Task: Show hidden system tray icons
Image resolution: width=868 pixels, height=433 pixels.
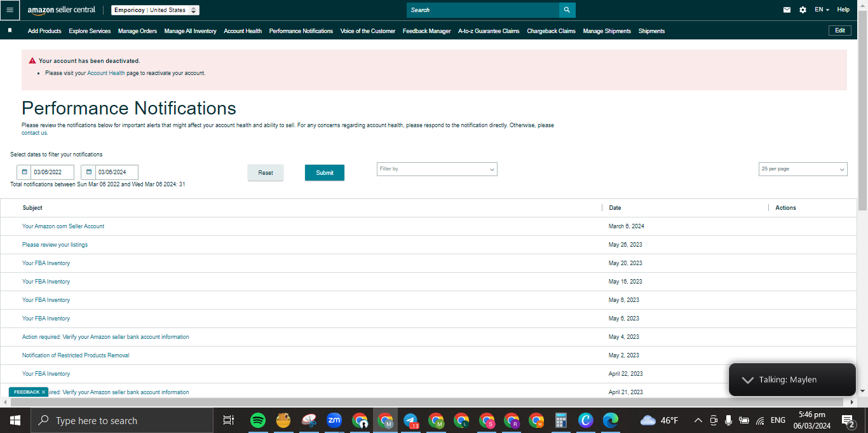Action: coord(698,420)
